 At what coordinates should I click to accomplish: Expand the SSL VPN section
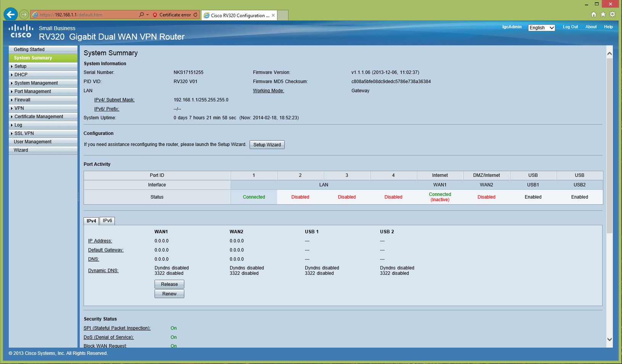(x=43, y=133)
